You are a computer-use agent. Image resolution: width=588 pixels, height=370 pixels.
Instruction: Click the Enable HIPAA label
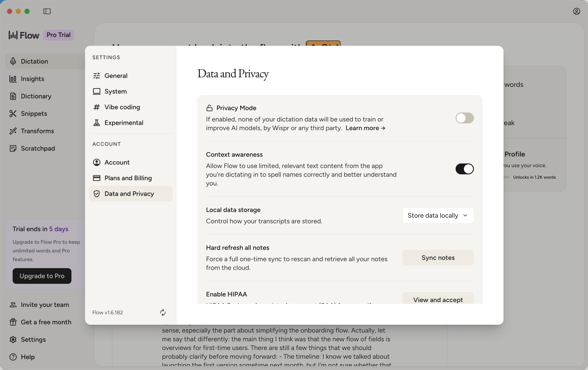227,294
